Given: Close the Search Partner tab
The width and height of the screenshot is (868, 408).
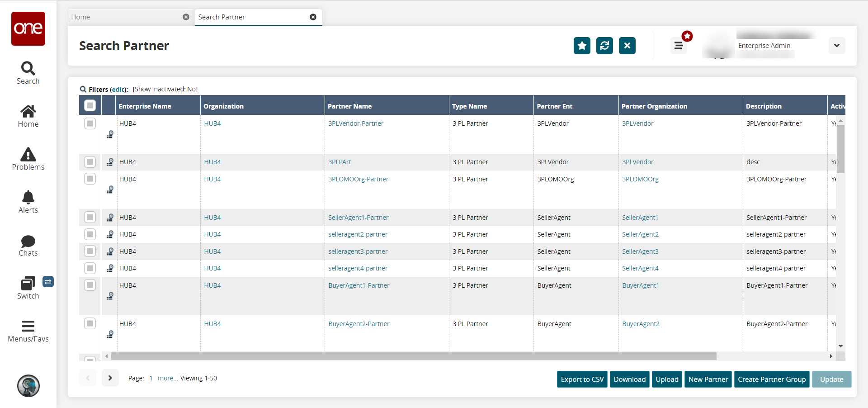Looking at the screenshot, I should click(x=313, y=17).
